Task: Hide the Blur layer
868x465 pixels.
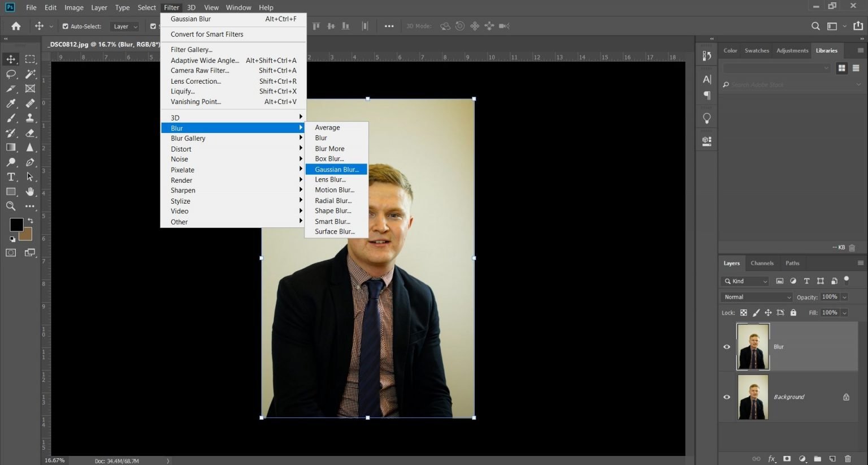Action: 727,347
